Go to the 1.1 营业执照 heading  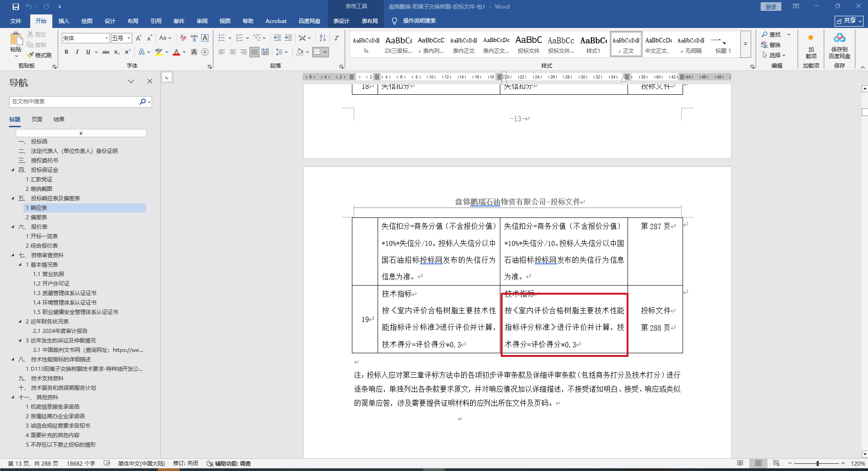48,274
